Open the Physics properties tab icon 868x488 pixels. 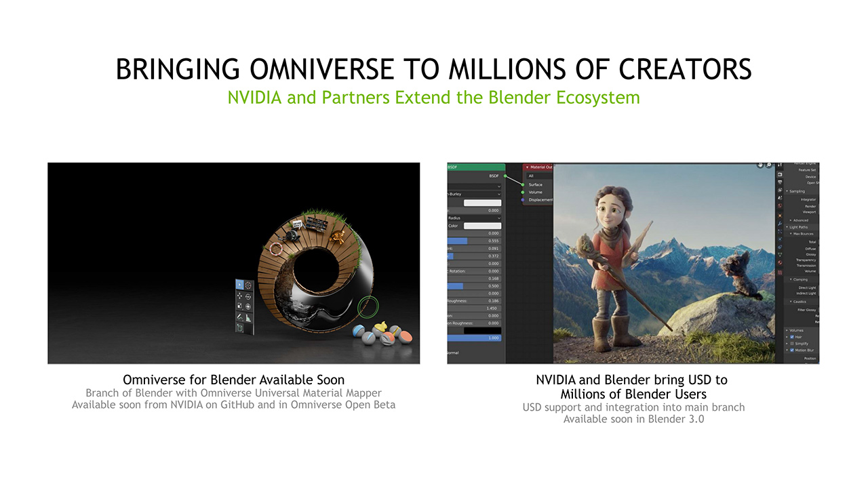tap(780, 239)
